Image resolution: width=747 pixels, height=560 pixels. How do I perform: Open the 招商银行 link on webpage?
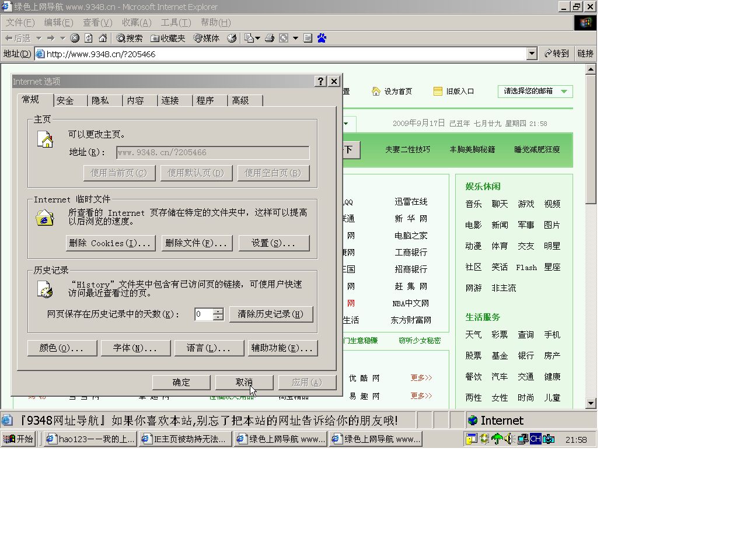[411, 269]
